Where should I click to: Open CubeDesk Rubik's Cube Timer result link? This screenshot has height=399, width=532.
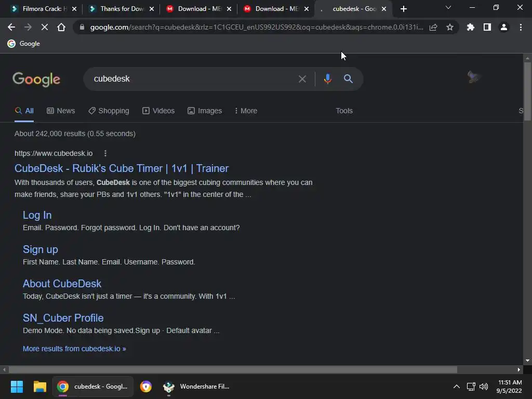(x=122, y=168)
